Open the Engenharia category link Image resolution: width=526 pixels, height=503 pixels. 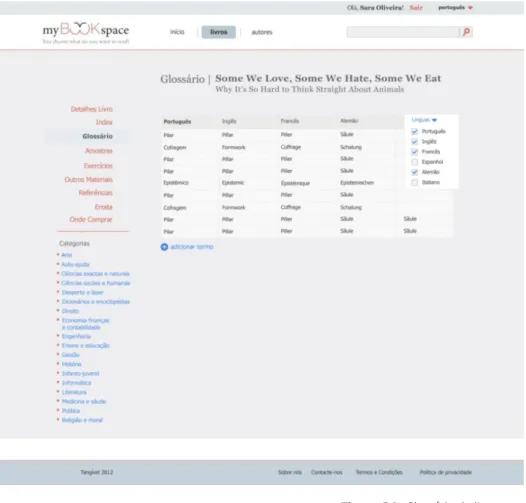click(76, 336)
